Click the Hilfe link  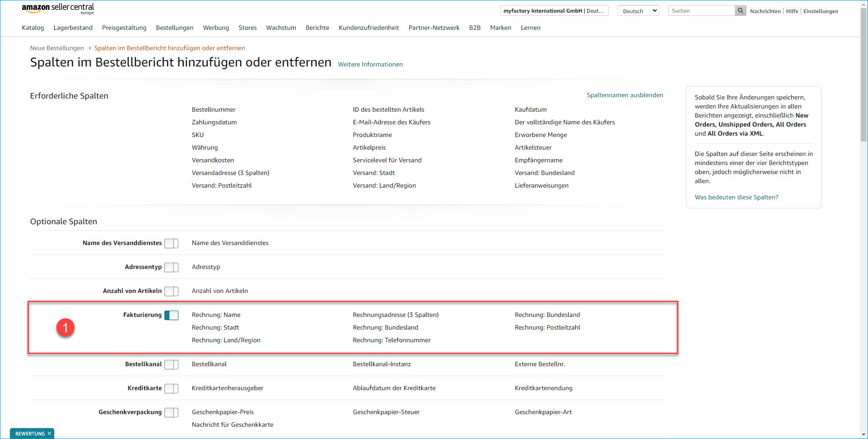pos(792,11)
